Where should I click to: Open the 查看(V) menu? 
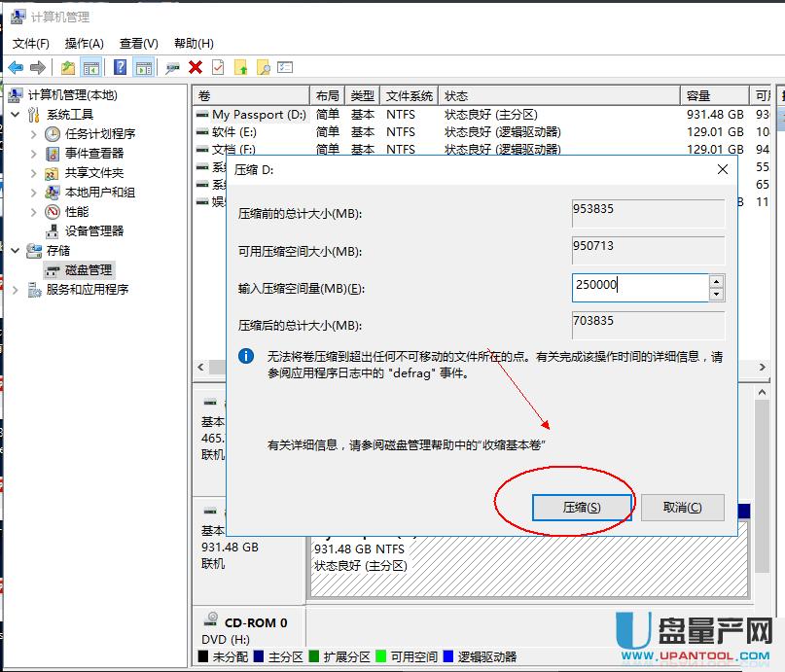[138, 44]
